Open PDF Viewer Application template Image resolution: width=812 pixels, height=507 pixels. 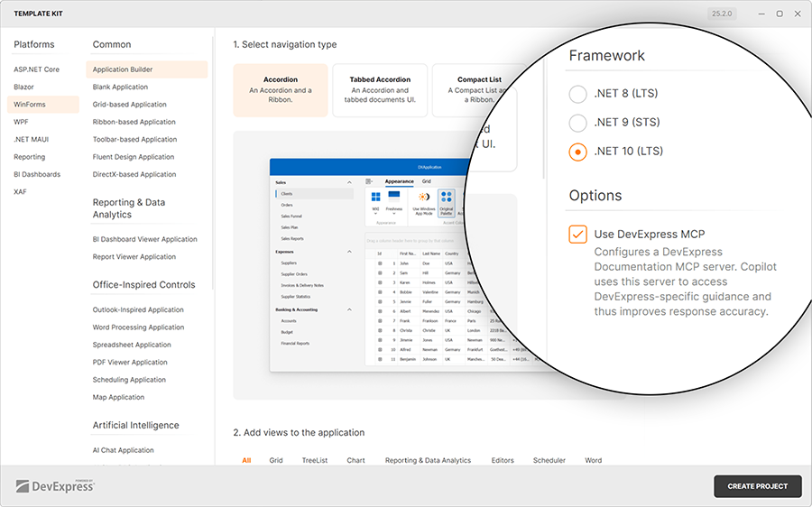tap(129, 363)
